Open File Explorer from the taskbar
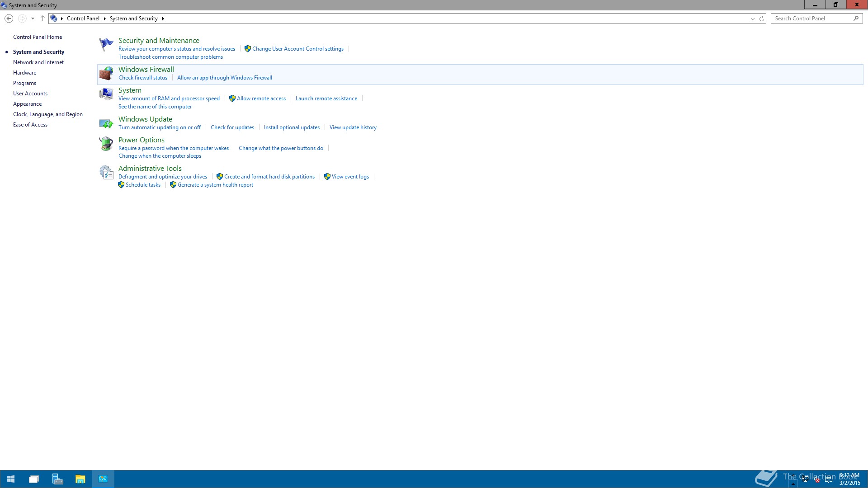Viewport: 868px width, 488px height. tap(80, 479)
